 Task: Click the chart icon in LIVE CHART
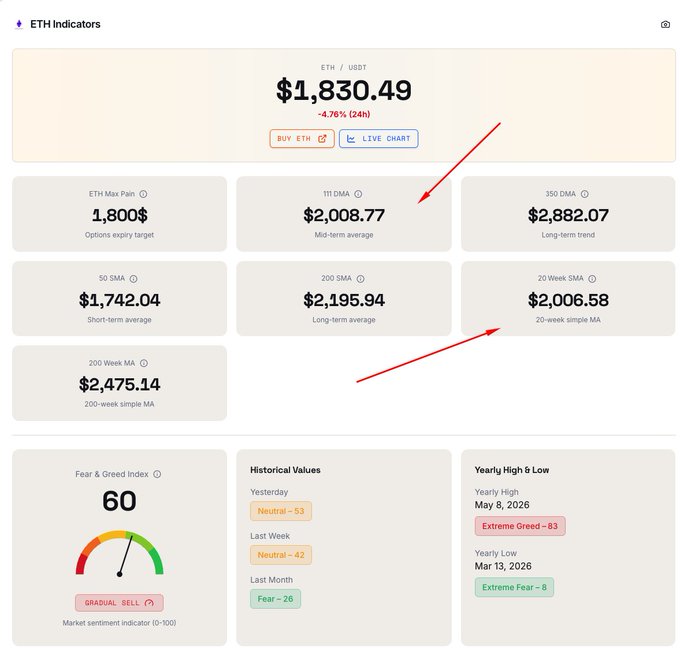click(x=351, y=139)
